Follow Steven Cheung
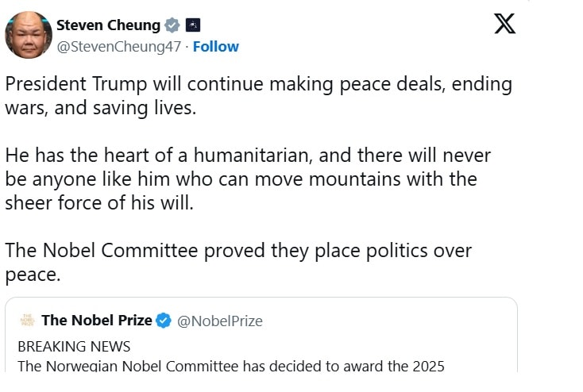This screenshot has width=583, height=392. point(215,47)
